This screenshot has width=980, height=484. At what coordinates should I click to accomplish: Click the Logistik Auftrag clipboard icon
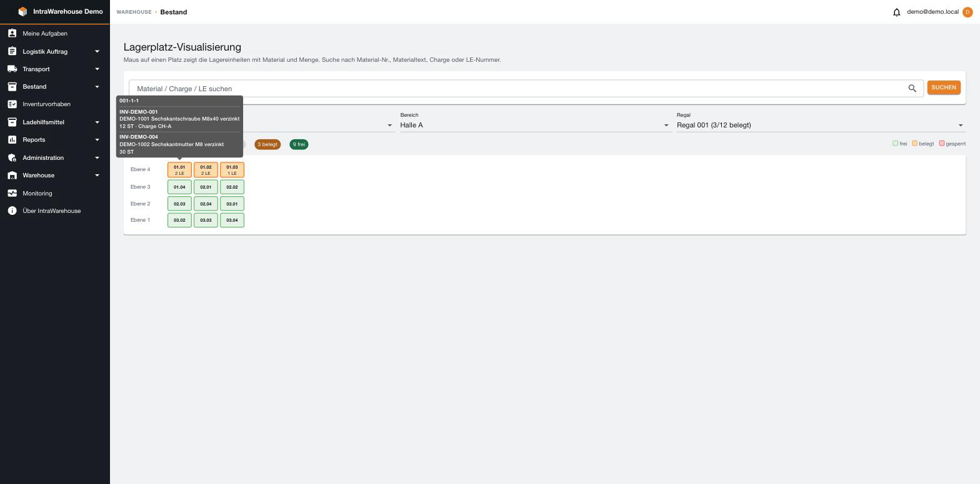click(12, 51)
